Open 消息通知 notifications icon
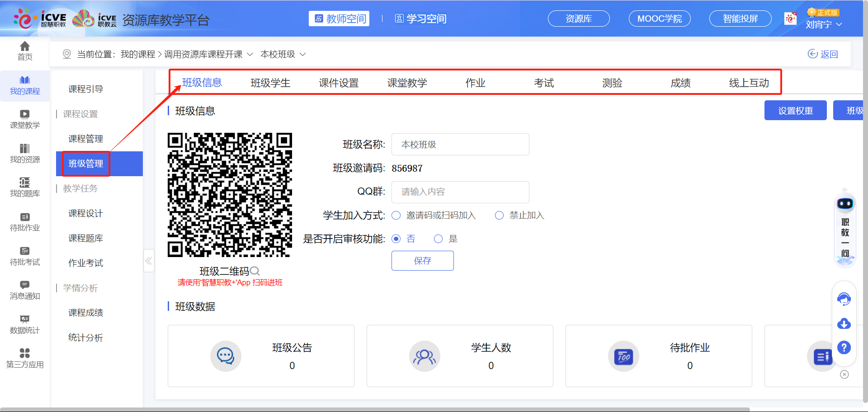This screenshot has height=412, width=868. 24,289
